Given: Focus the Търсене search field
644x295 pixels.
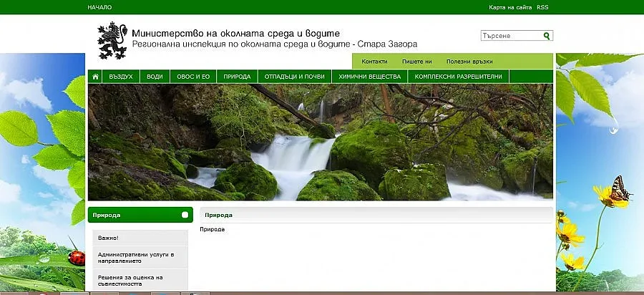Looking at the screenshot, I should (510, 36).
